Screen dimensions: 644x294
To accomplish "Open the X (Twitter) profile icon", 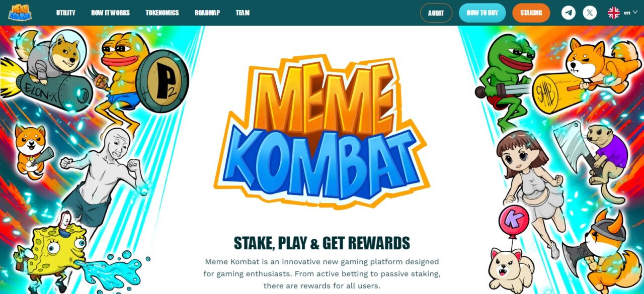I will pos(590,13).
